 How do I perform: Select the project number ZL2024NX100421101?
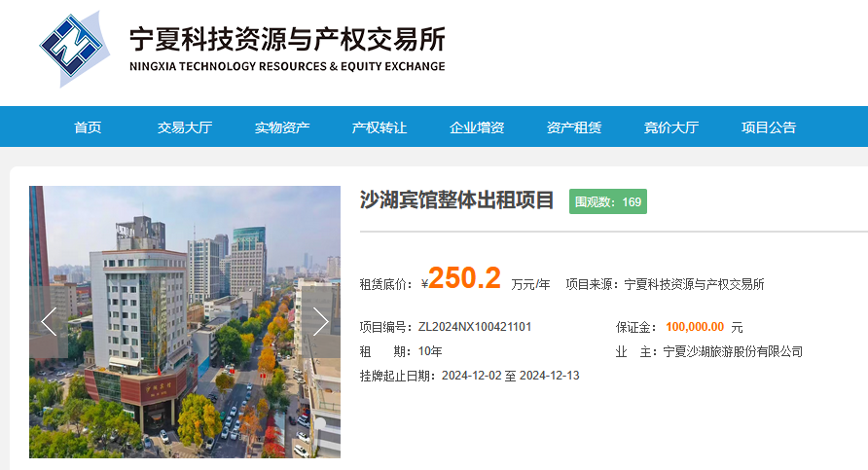tap(475, 327)
